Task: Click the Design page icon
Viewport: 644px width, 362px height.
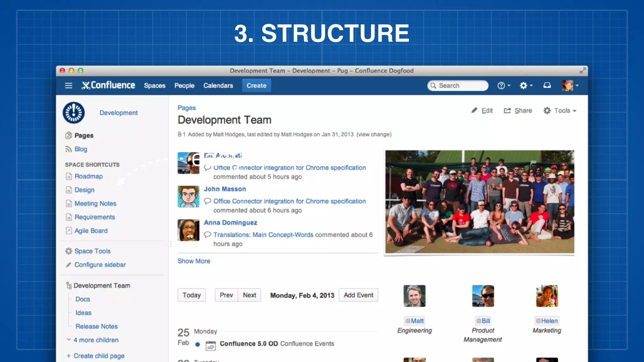Action: point(69,190)
